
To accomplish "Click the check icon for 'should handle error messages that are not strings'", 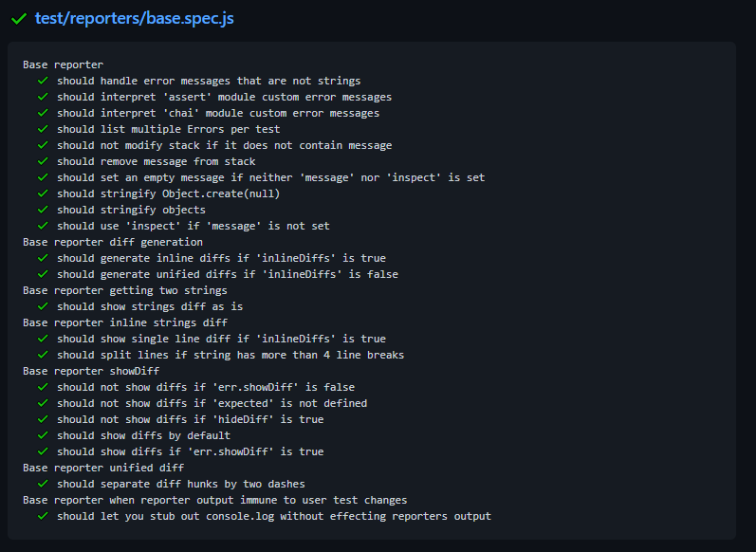I will (x=43, y=81).
